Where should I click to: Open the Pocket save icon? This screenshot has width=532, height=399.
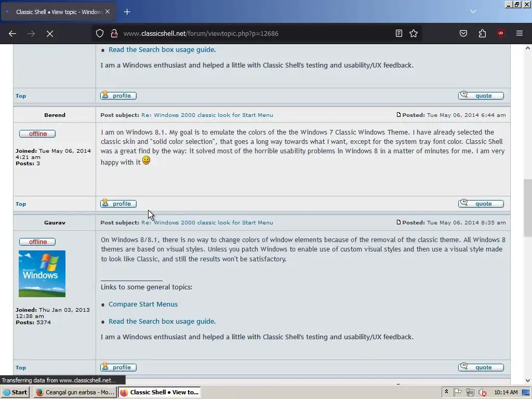coord(463,33)
